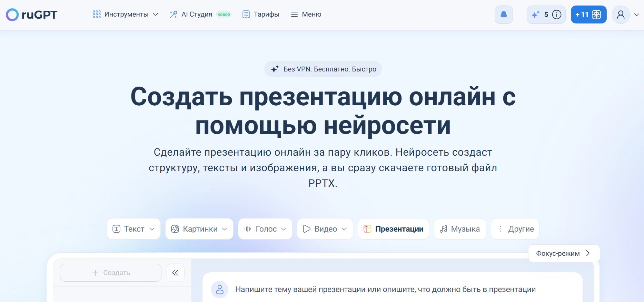Open the user profile avatar
This screenshot has width=644, height=302.
point(621,14)
